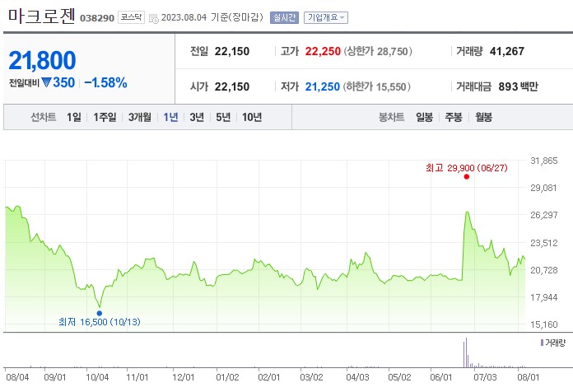Click the 31,865 price axis label
Viewport: 573px width, 392px height.
point(543,161)
